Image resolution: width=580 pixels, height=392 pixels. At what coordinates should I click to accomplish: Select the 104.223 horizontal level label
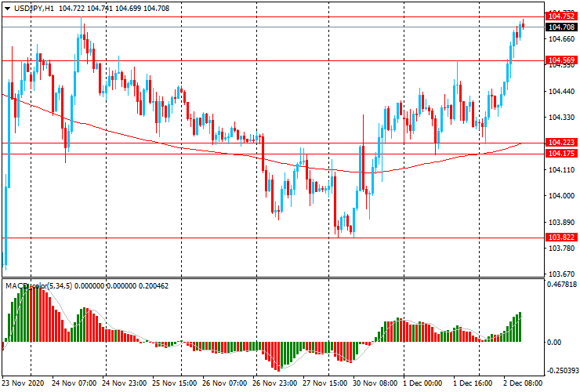(561, 143)
